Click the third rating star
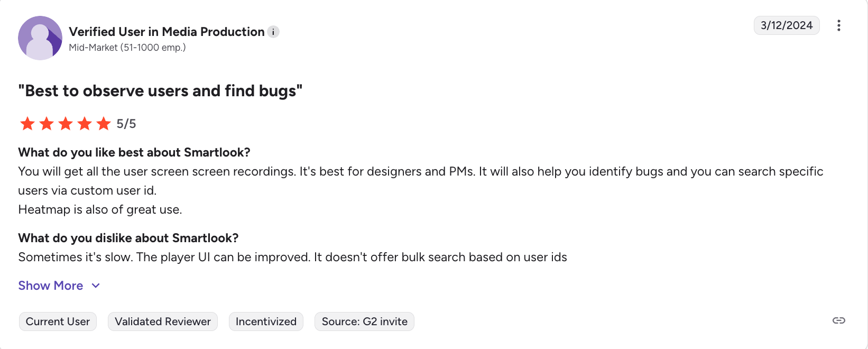This screenshot has width=868, height=349. [66, 124]
